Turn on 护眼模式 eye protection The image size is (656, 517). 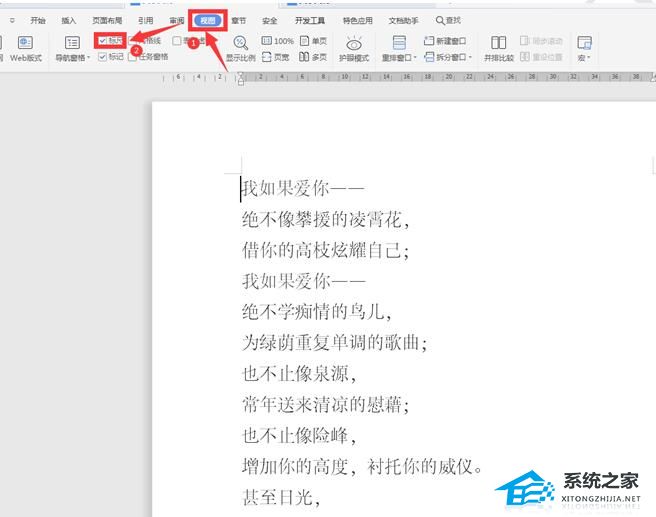[x=354, y=49]
